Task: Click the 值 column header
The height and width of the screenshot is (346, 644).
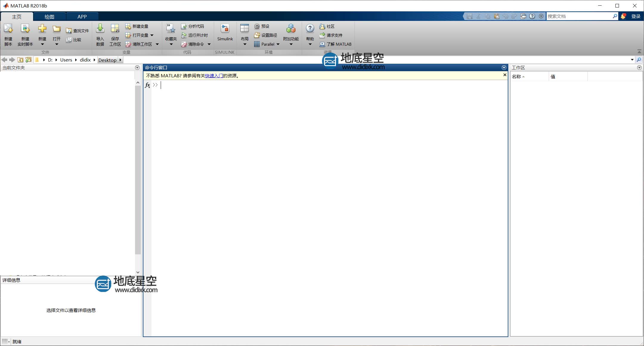Action: click(568, 77)
